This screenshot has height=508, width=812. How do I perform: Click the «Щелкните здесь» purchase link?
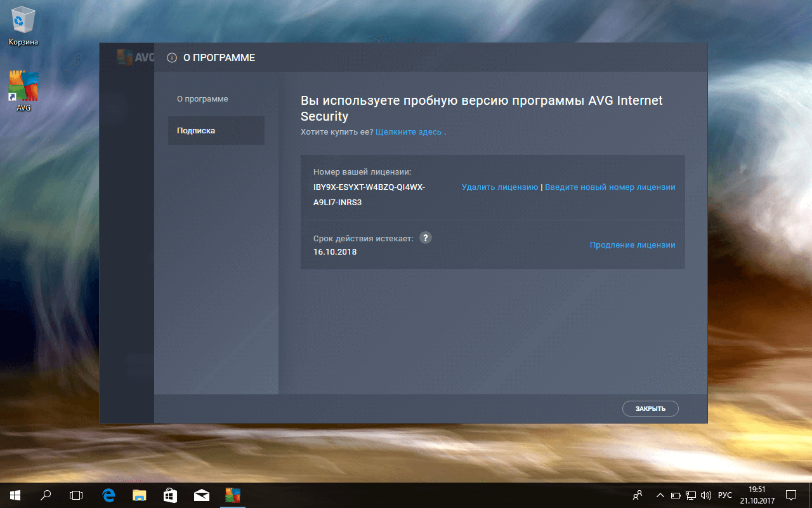pyautogui.click(x=409, y=132)
